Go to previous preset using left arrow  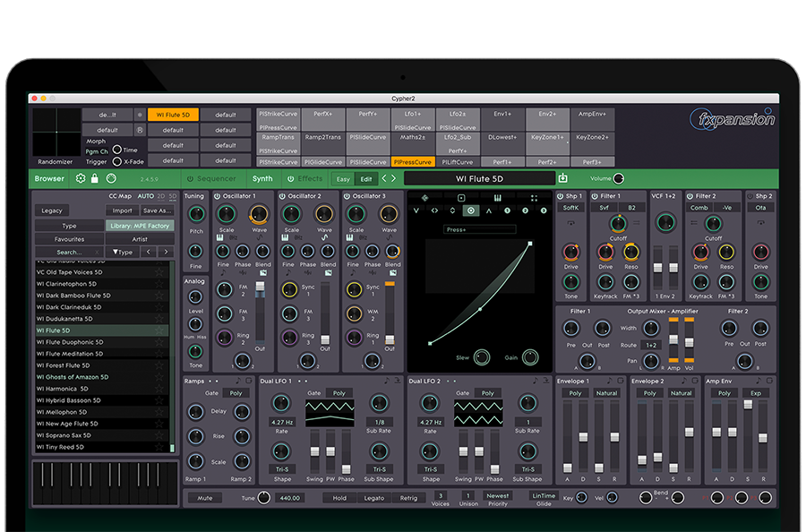(384, 178)
